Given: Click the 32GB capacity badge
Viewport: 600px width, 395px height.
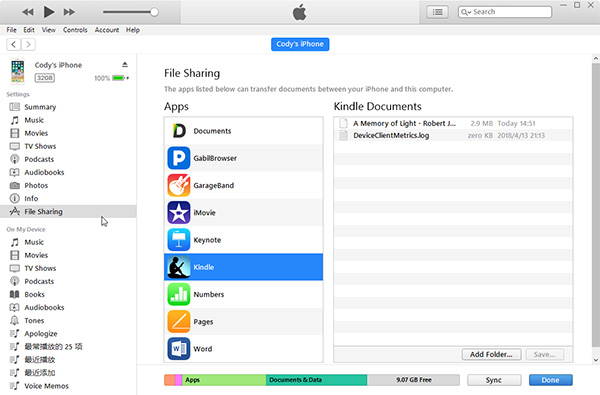Looking at the screenshot, I should (45, 78).
